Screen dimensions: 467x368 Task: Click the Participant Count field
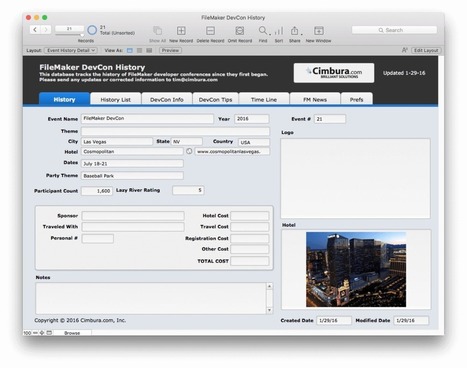click(97, 191)
